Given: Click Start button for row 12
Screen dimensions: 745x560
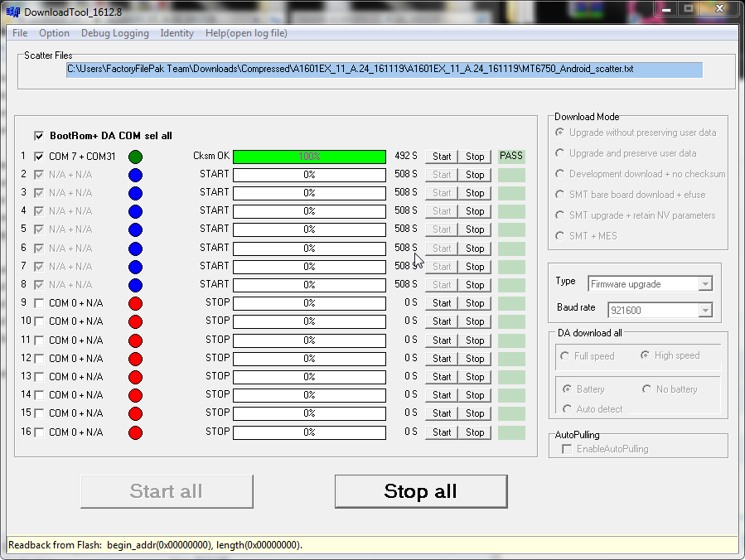Looking at the screenshot, I should pos(442,359).
